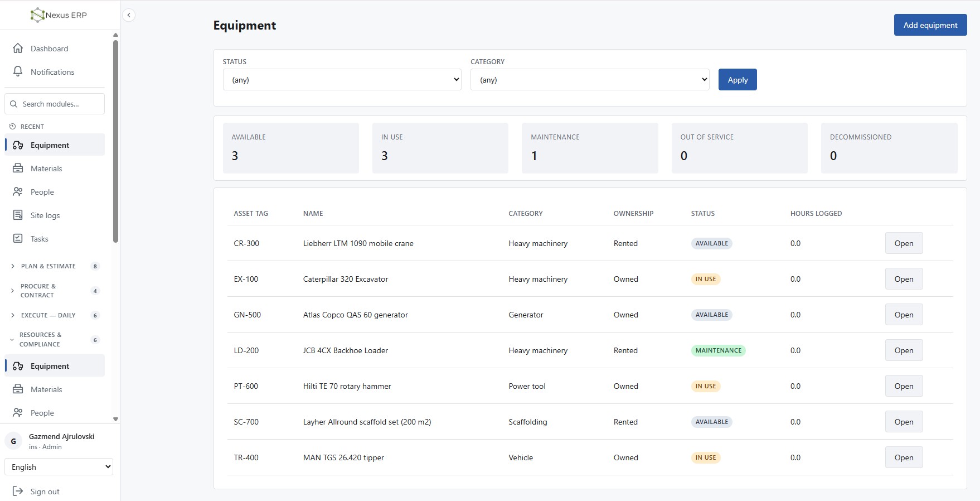Open the Status filter dropdown
The height and width of the screenshot is (501, 980).
(x=342, y=80)
